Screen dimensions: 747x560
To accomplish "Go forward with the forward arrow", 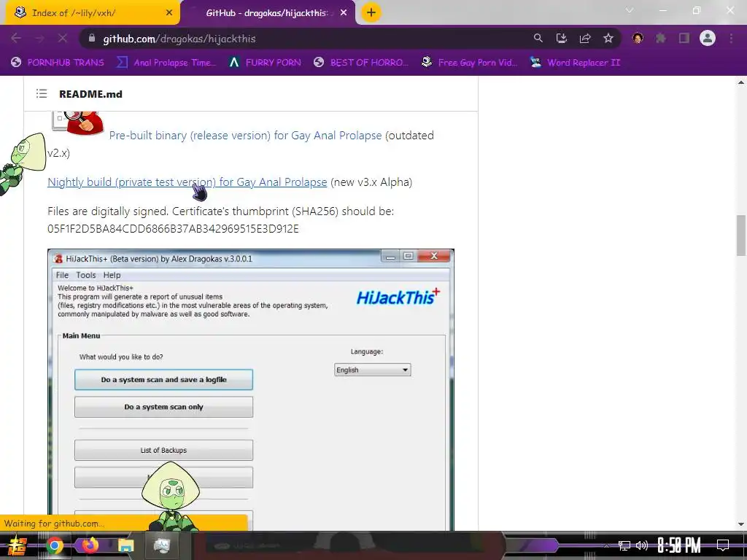I will coord(39,38).
